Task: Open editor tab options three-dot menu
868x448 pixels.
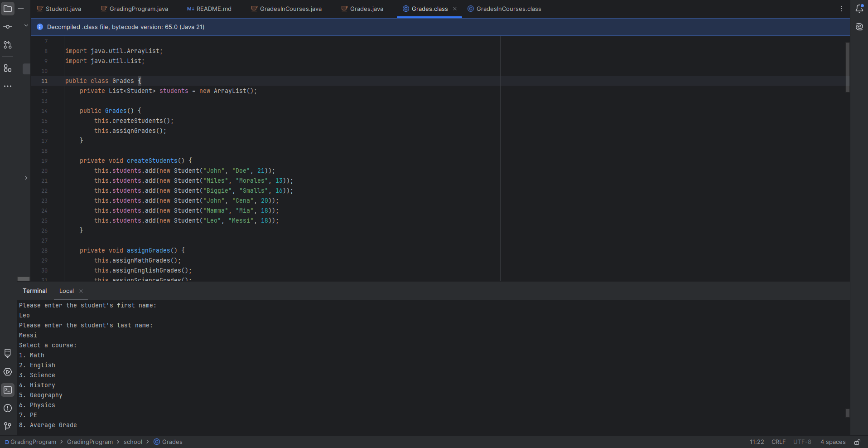Action: [x=841, y=9]
